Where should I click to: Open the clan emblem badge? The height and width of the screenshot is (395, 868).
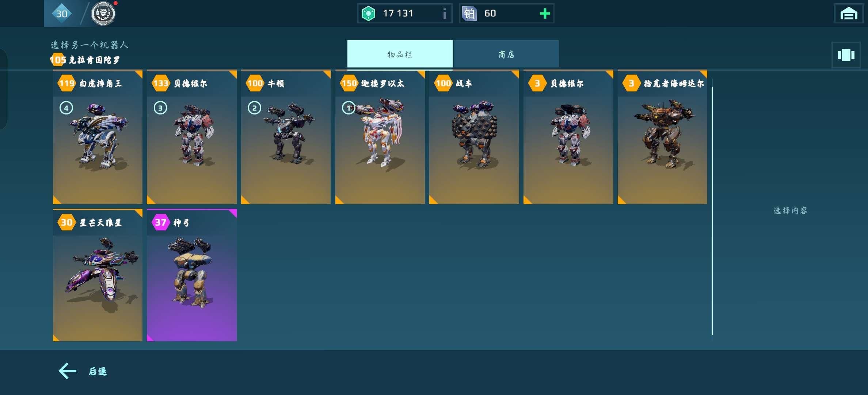point(103,14)
